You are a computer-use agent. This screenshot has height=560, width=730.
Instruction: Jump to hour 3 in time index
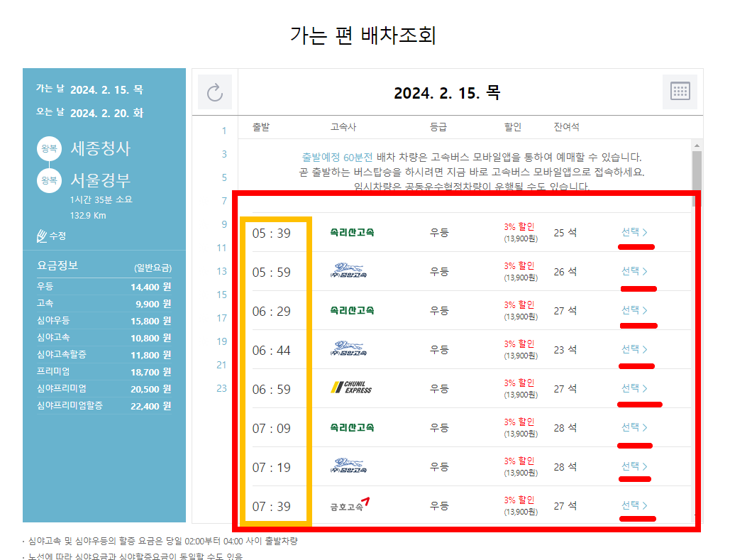[224, 154]
